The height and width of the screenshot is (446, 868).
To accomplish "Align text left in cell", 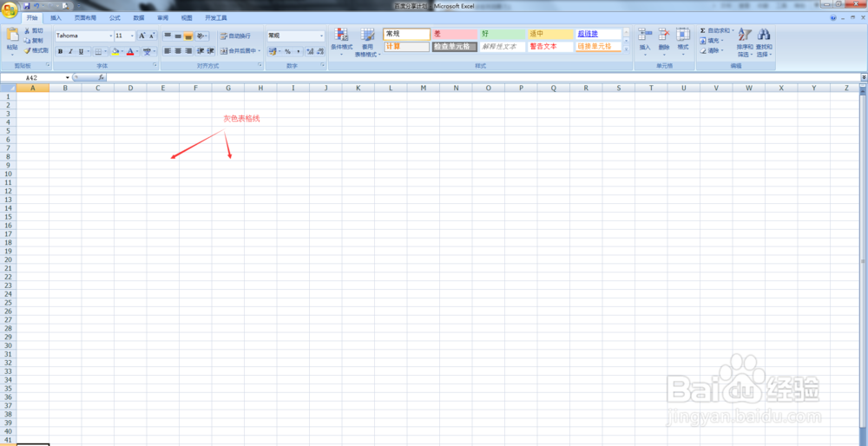I will [x=168, y=51].
